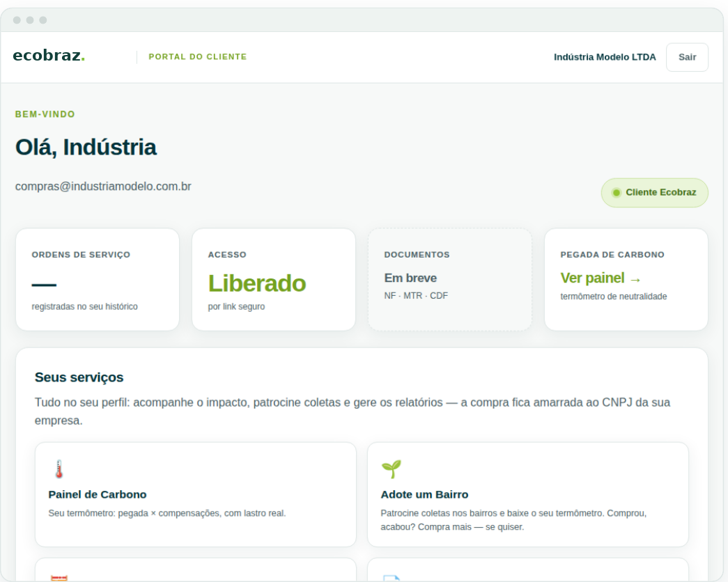Click the Sair button
The height and width of the screenshot is (582, 728).
[687, 57]
